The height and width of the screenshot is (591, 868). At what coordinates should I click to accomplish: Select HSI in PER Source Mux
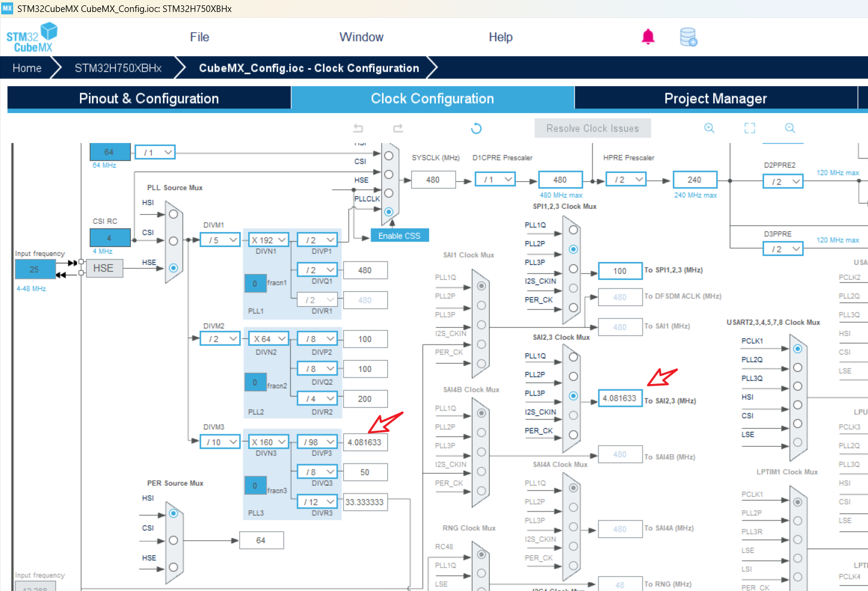173,513
